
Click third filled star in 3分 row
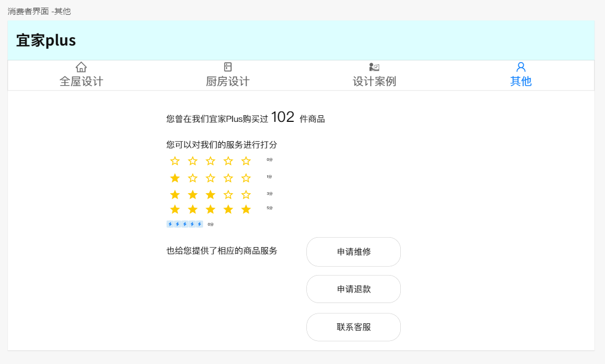click(x=210, y=194)
